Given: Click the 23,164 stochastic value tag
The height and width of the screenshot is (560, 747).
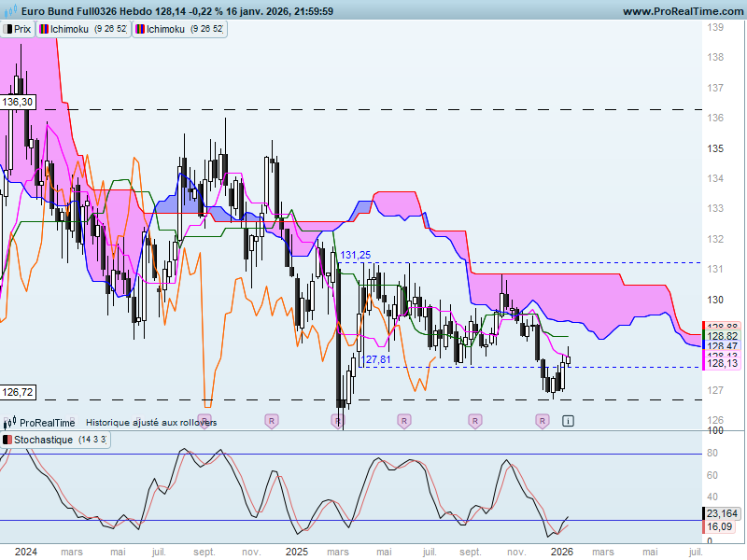Looking at the screenshot, I should coord(722,513).
